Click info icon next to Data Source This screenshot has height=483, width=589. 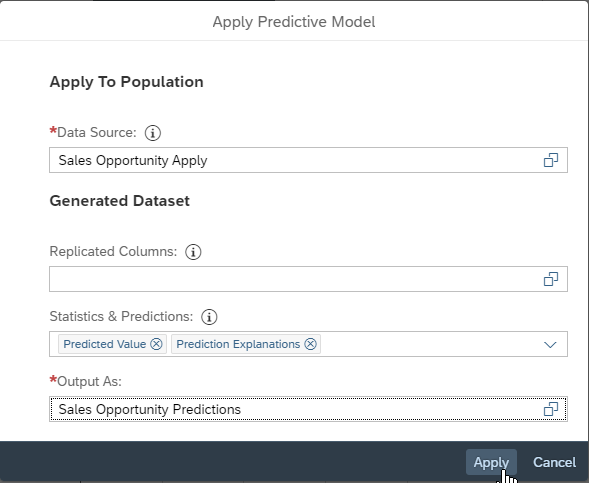(153, 133)
